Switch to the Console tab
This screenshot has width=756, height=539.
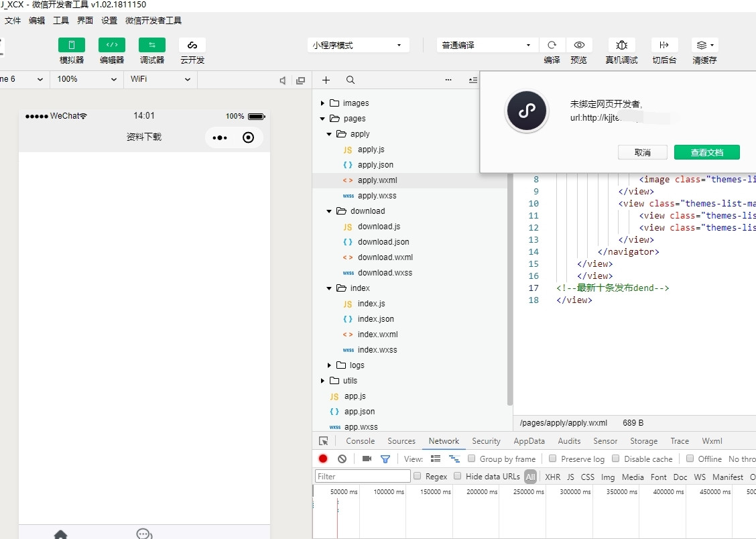tap(360, 441)
